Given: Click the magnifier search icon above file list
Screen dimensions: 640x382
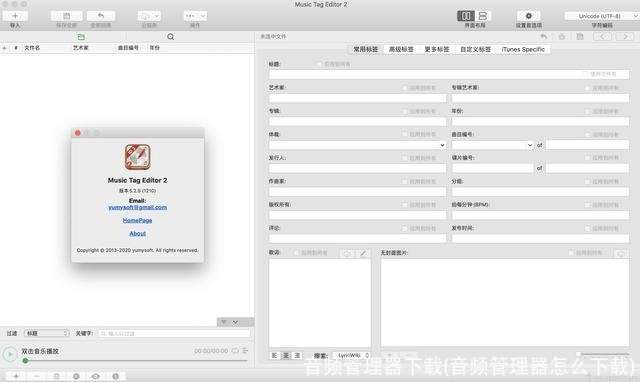Looking at the screenshot, I should pyautogui.click(x=171, y=37).
